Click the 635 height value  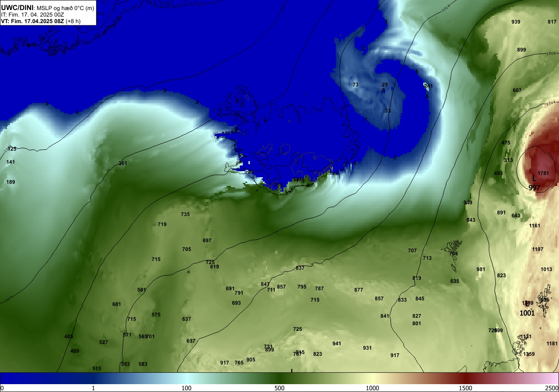455,281
